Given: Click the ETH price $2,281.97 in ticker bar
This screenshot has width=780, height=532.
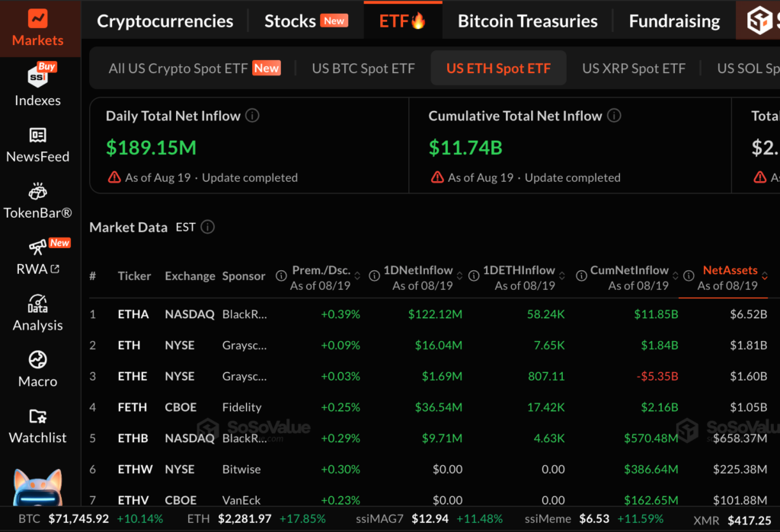Looking at the screenshot, I should (x=245, y=519).
